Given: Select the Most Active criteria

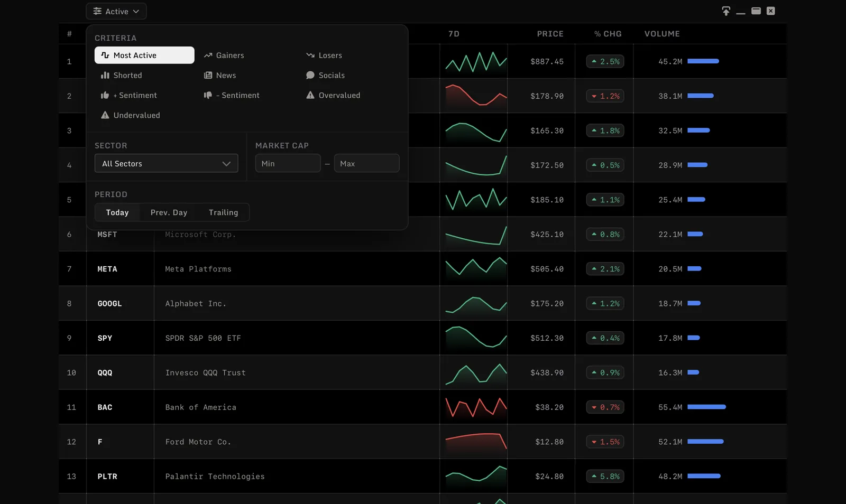Looking at the screenshot, I should tap(144, 55).
